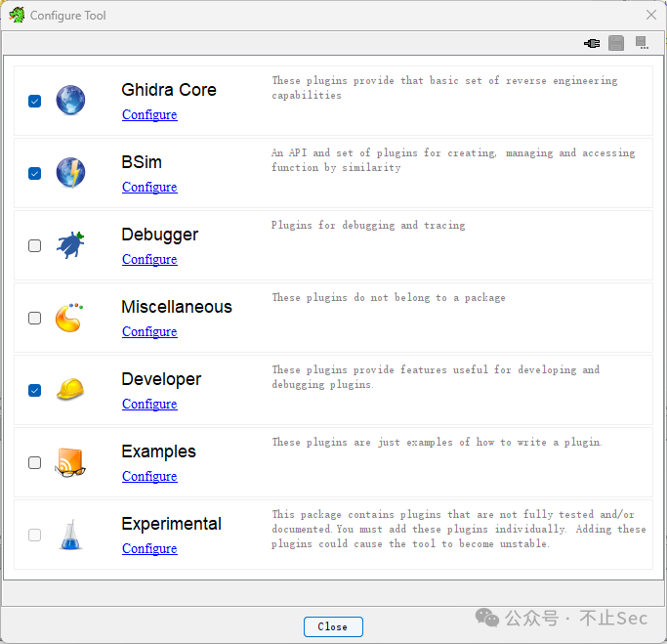Close the Configure Tool window via X

click(650, 16)
